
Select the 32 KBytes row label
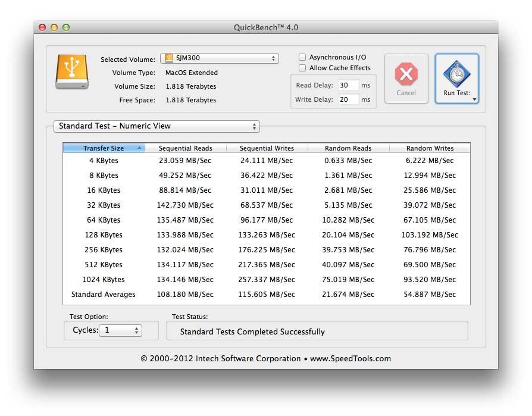pos(104,205)
